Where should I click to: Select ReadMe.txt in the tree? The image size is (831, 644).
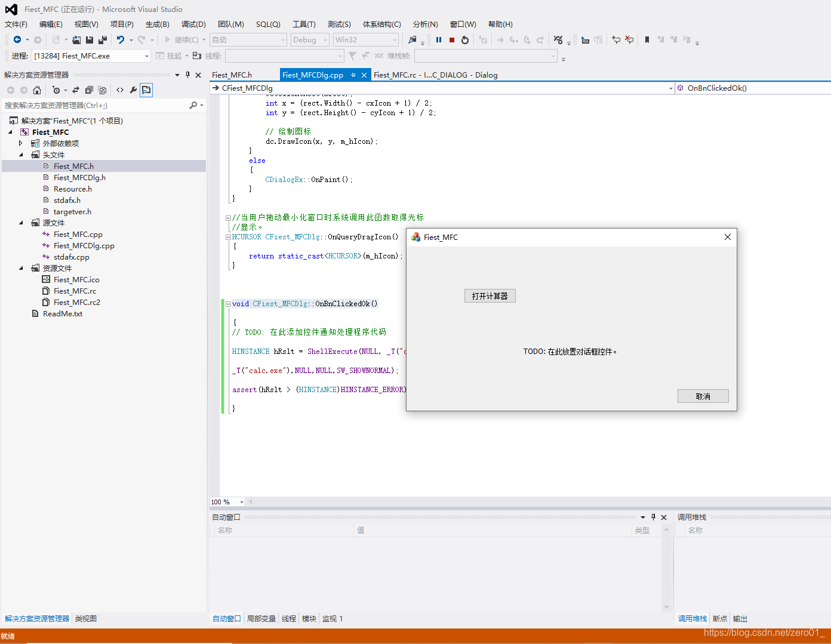point(63,313)
